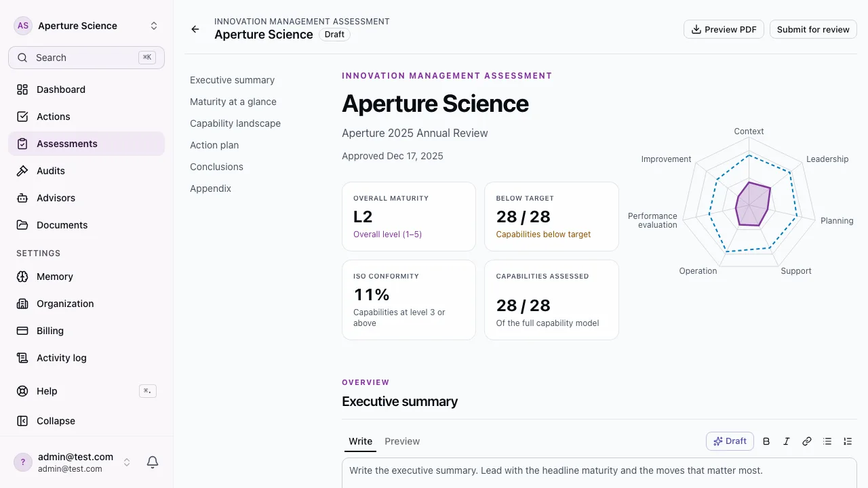Switch to the Preview tab
This screenshot has height=488, width=868.
[402, 441]
